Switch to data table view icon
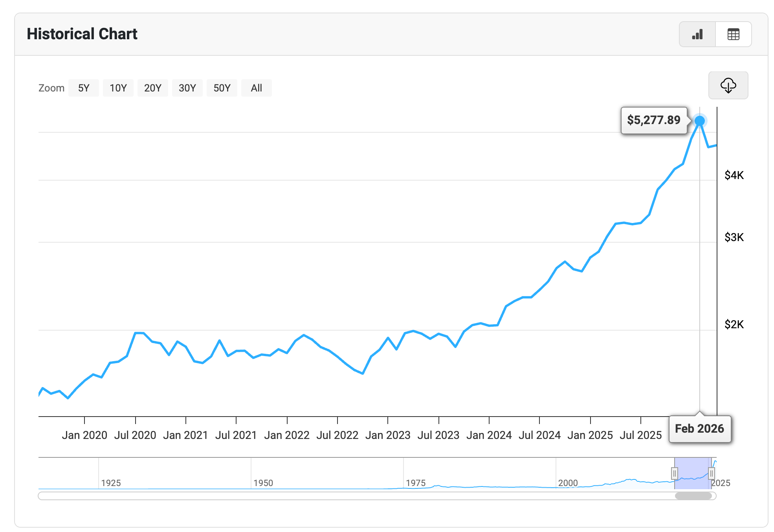Viewport: 774px width, 532px height. coord(733,35)
